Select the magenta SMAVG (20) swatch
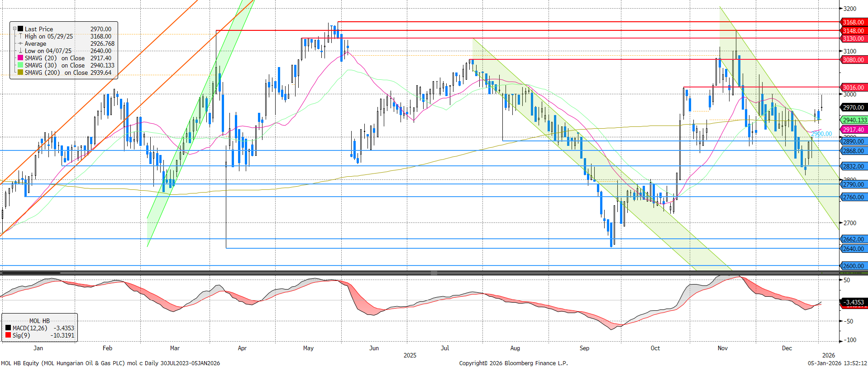 tap(20, 58)
